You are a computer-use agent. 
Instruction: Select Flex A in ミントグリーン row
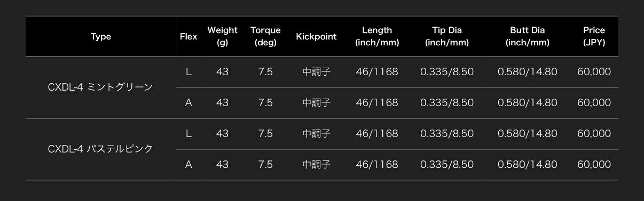[x=189, y=102]
